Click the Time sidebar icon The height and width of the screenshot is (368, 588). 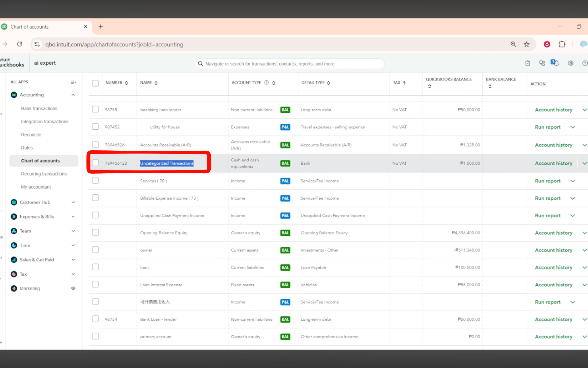(14, 245)
